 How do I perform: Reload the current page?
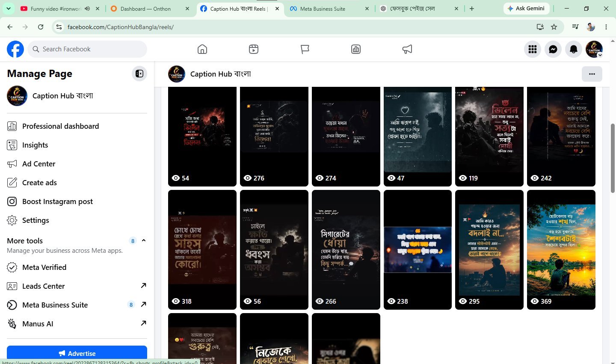[x=41, y=27]
